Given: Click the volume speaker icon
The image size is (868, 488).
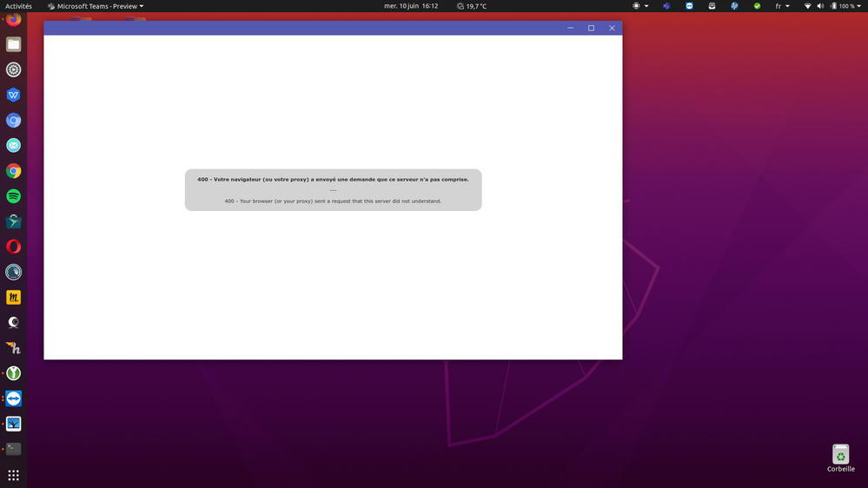Looking at the screenshot, I should (x=820, y=6).
